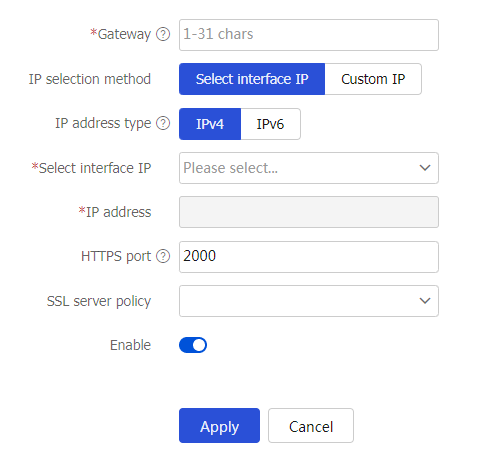
Task: Click the chevron arrow in SSL server policy field
Action: pos(425,301)
